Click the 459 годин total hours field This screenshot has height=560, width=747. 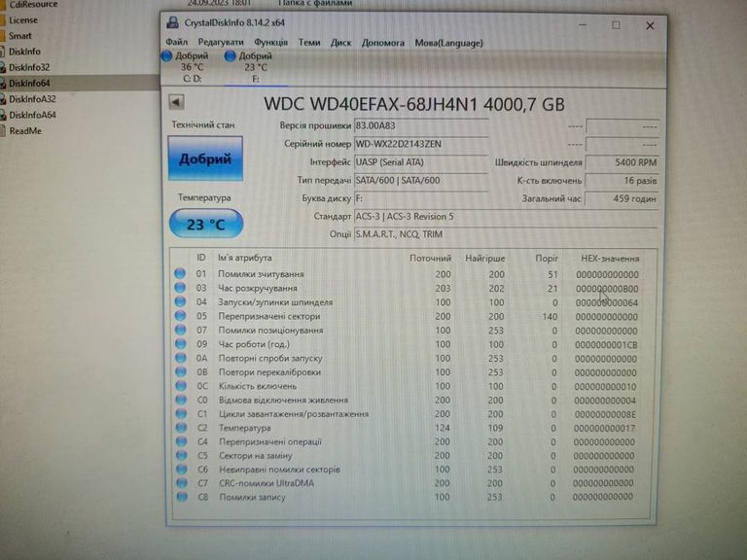(622, 198)
